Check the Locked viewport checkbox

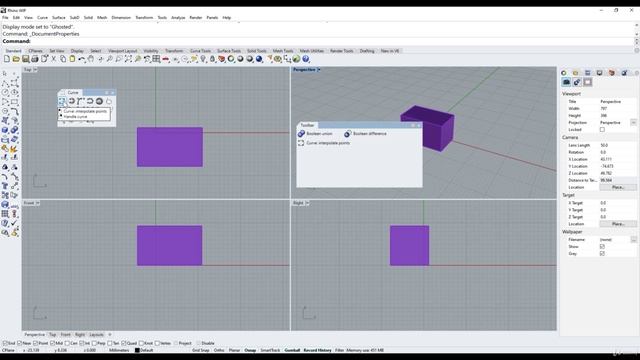tap(602, 129)
